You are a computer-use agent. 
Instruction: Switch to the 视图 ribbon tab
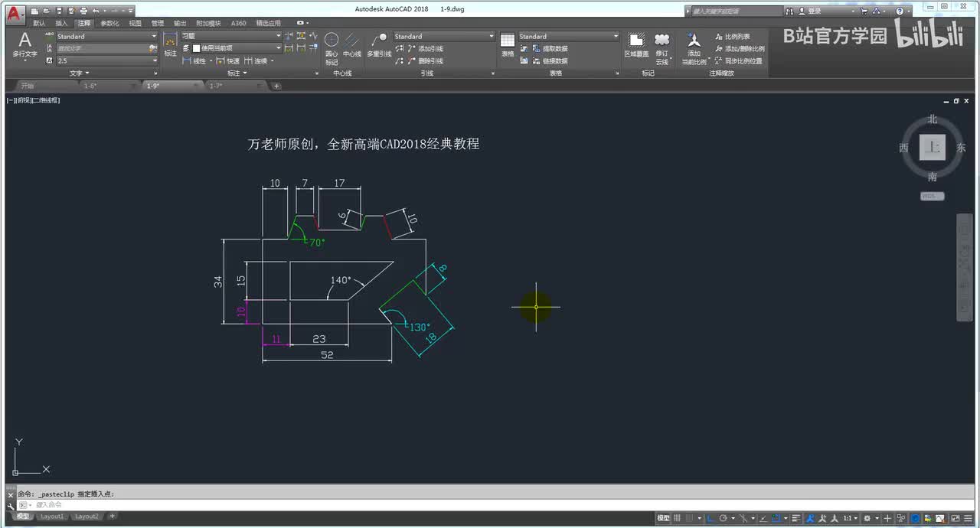(135, 24)
